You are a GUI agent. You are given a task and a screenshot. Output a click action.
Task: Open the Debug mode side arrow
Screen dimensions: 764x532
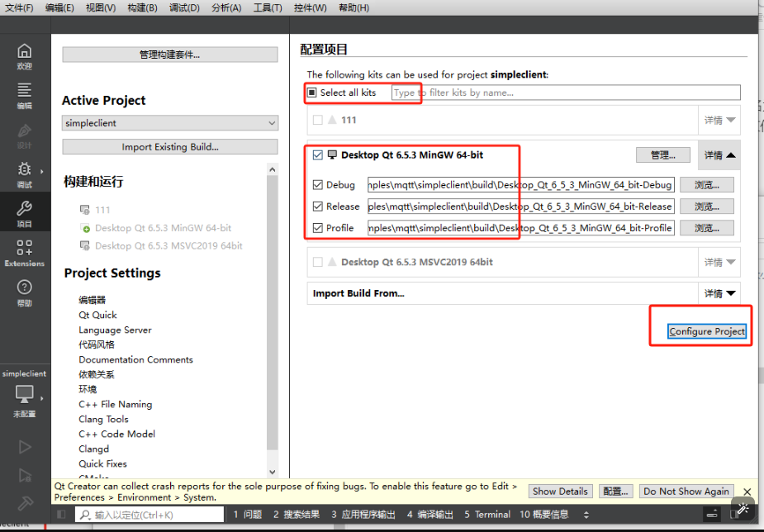click(42, 172)
